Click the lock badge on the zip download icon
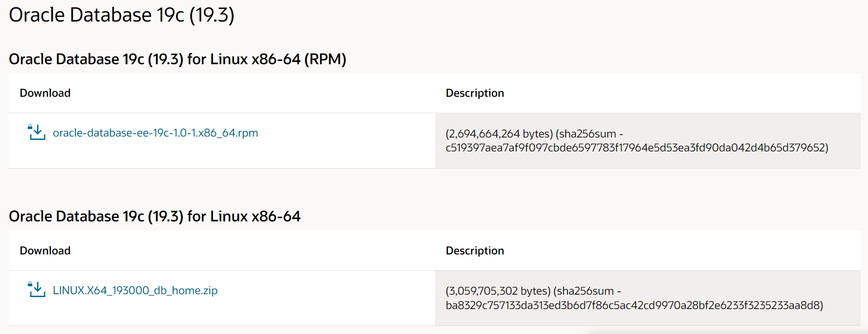 pos(30,284)
